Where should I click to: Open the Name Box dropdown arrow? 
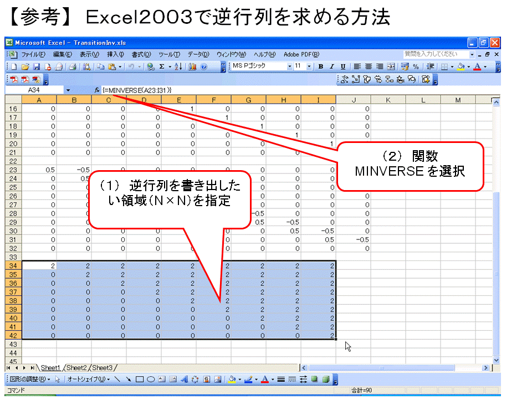[x=68, y=90]
